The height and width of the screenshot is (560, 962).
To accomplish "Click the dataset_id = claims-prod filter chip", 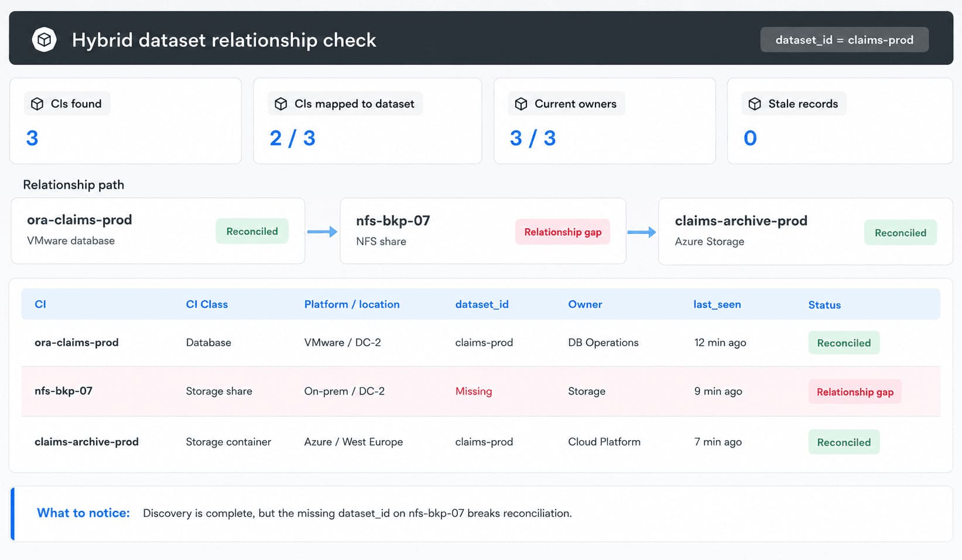I will (844, 40).
